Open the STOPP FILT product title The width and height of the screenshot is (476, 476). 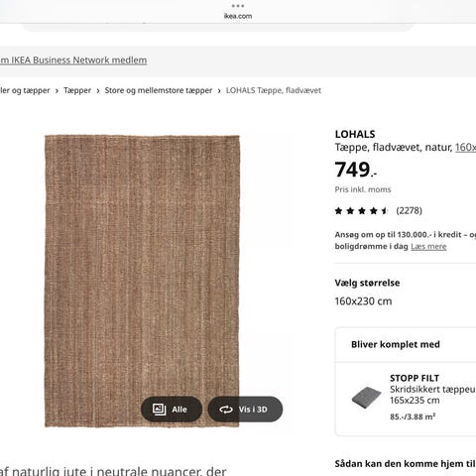tap(415, 378)
